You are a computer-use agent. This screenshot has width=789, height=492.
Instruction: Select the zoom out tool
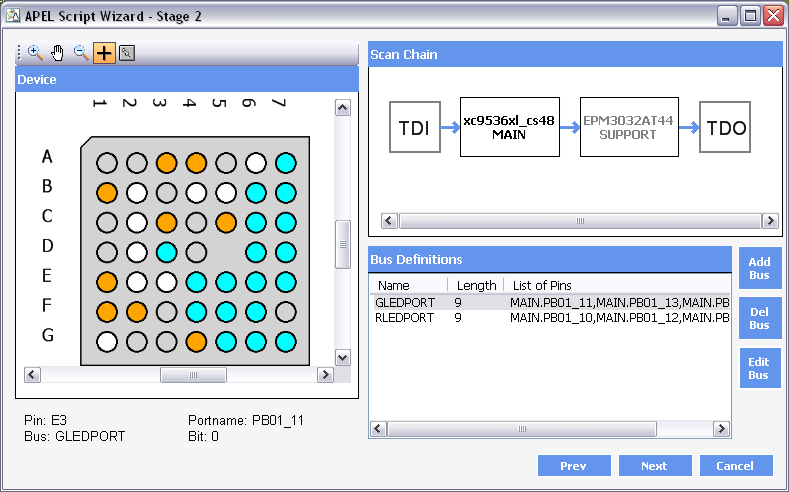click(81, 53)
